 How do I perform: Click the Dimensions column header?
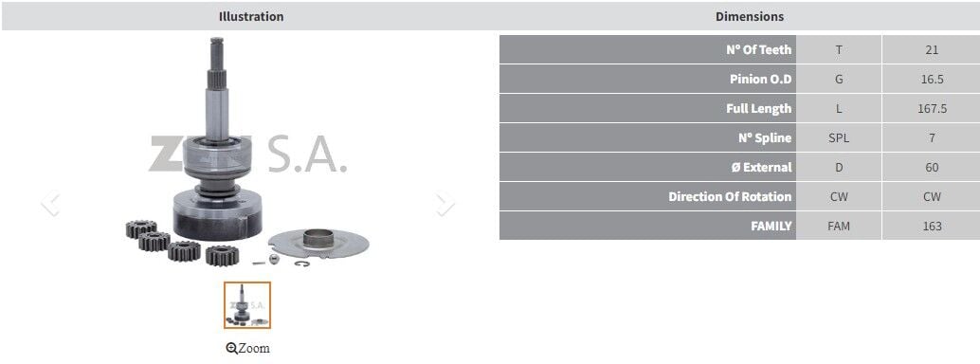coord(750,16)
